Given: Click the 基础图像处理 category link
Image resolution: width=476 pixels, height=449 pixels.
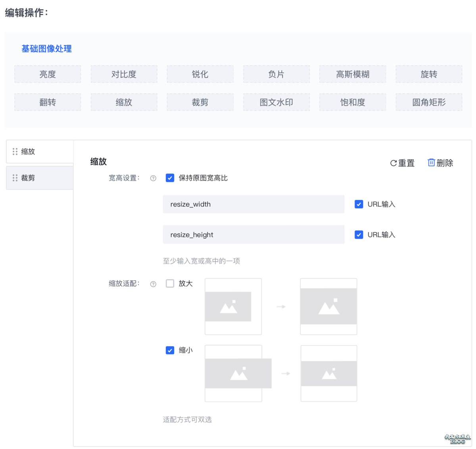Looking at the screenshot, I should tap(46, 48).
